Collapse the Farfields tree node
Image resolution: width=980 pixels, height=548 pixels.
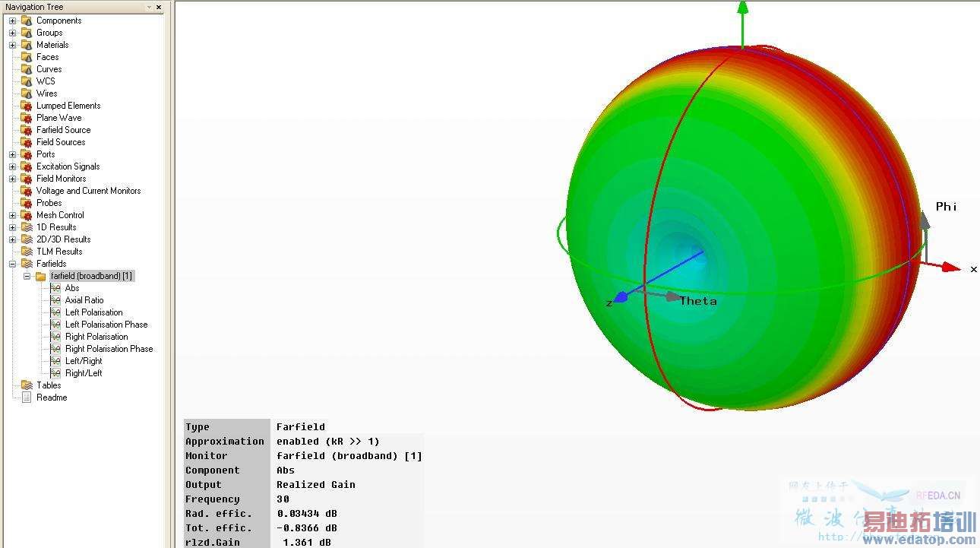12,264
